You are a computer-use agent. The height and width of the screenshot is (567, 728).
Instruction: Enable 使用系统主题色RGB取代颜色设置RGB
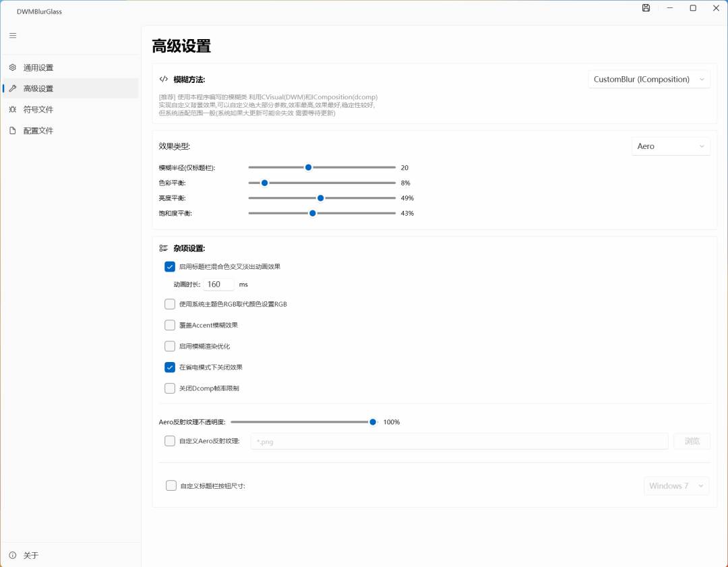pos(170,304)
